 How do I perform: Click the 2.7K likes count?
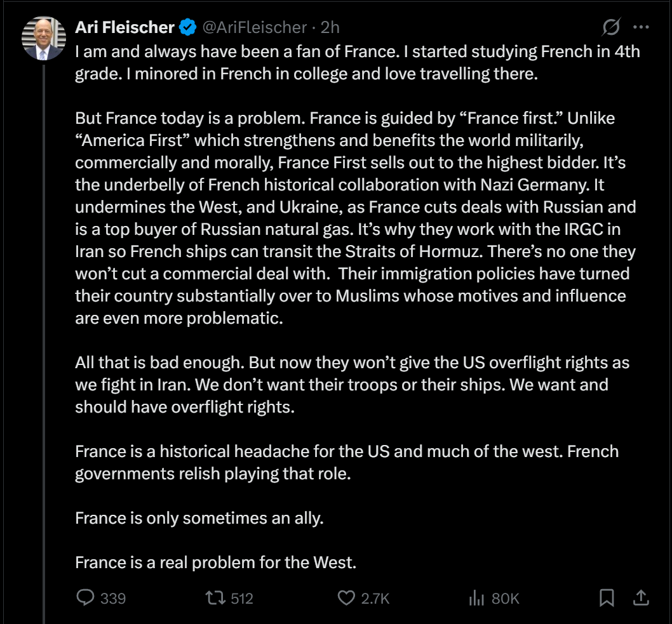375,598
